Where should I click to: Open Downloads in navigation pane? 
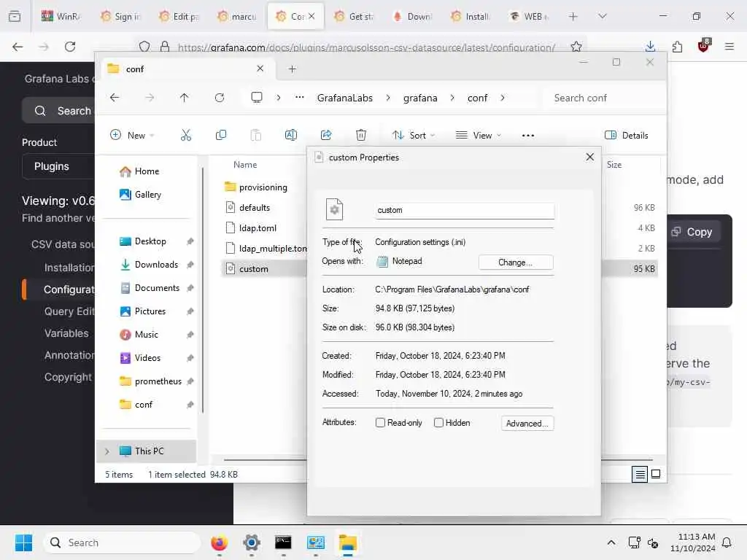click(156, 265)
